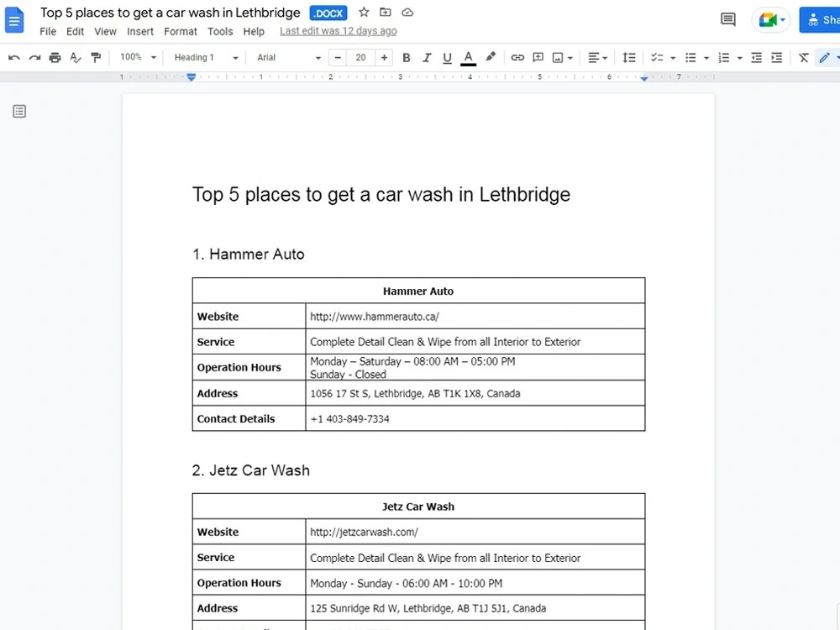Activate the paint format roller icon
Screen dimensions: 840x630
pyautogui.click(x=96, y=57)
